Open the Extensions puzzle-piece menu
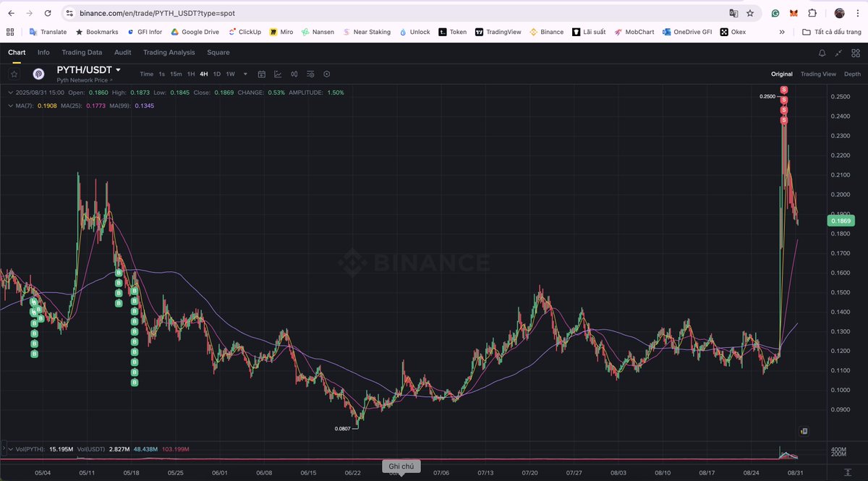 [812, 13]
